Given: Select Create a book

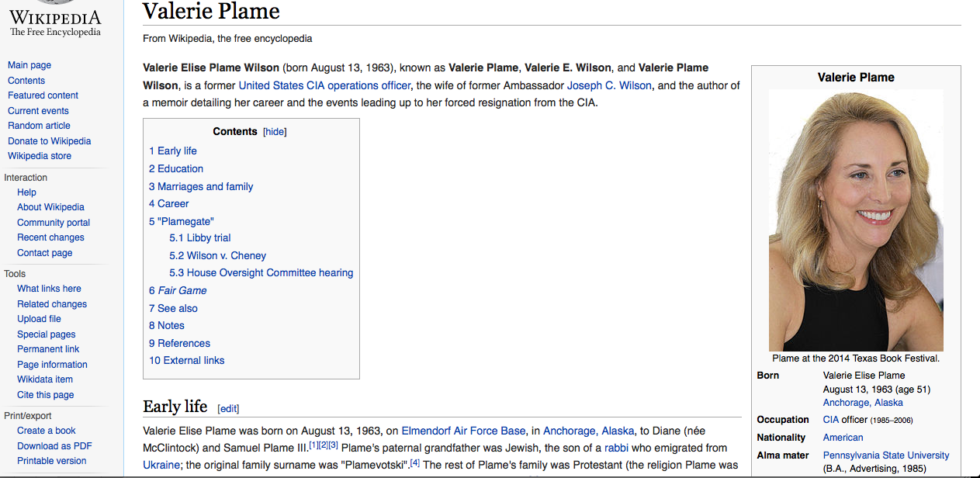Looking at the screenshot, I should [47, 431].
